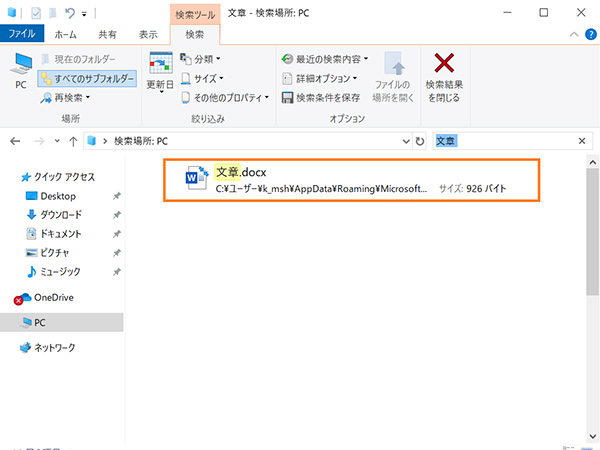Open the 再検索 dropdown
Image resolution: width=600 pixels, height=450 pixels.
click(65, 98)
